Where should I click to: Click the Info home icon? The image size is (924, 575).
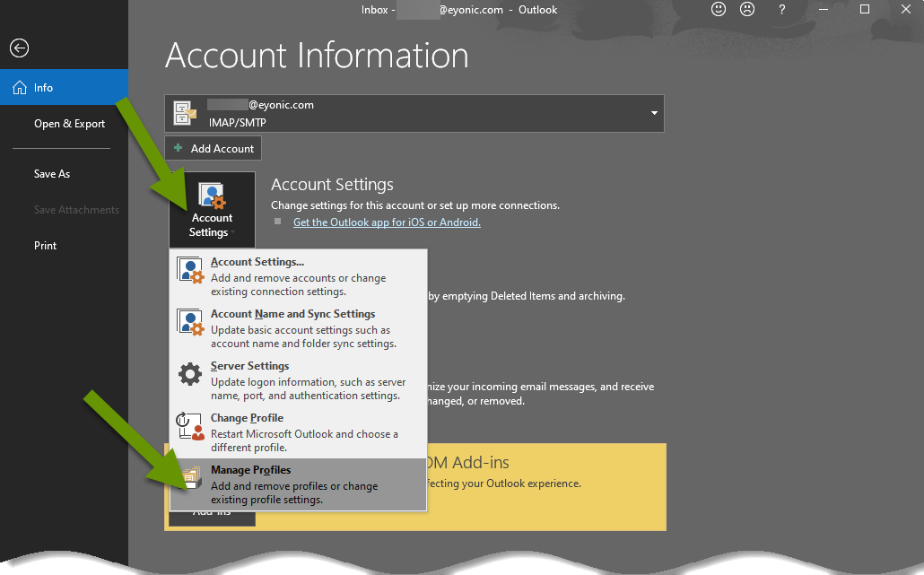click(x=20, y=88)
